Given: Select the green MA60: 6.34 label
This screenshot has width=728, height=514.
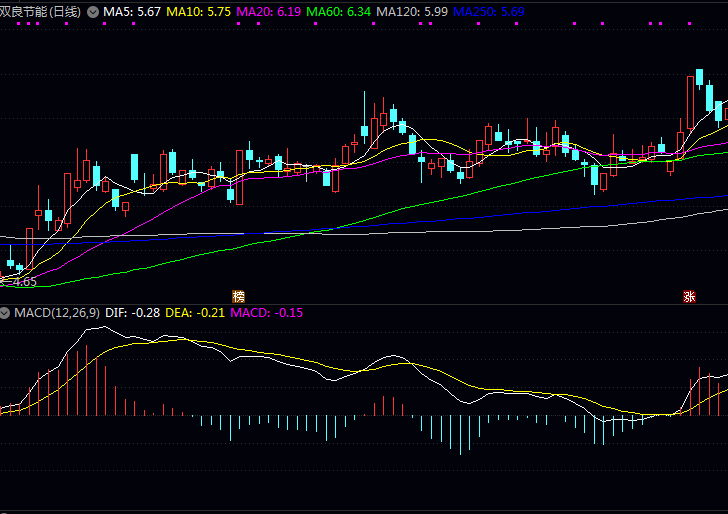Looking at the screenshot, I should 337,12.
